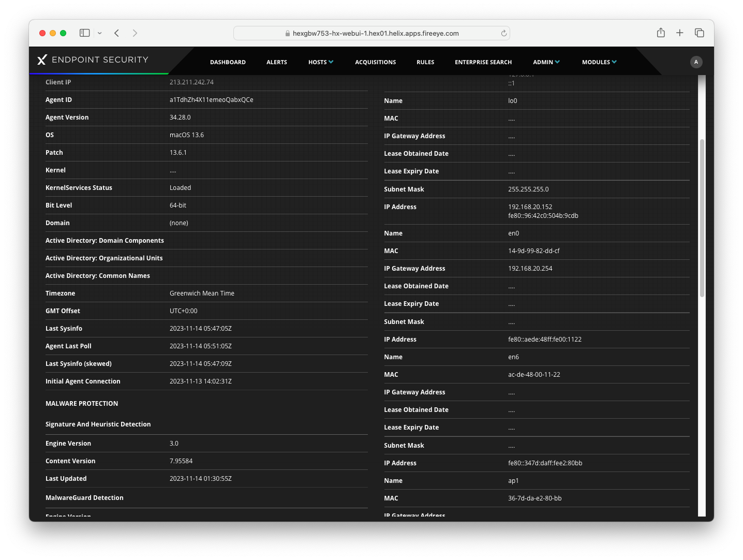Open the user avatar account menu
743x560 pixels.
click(696, 62)
